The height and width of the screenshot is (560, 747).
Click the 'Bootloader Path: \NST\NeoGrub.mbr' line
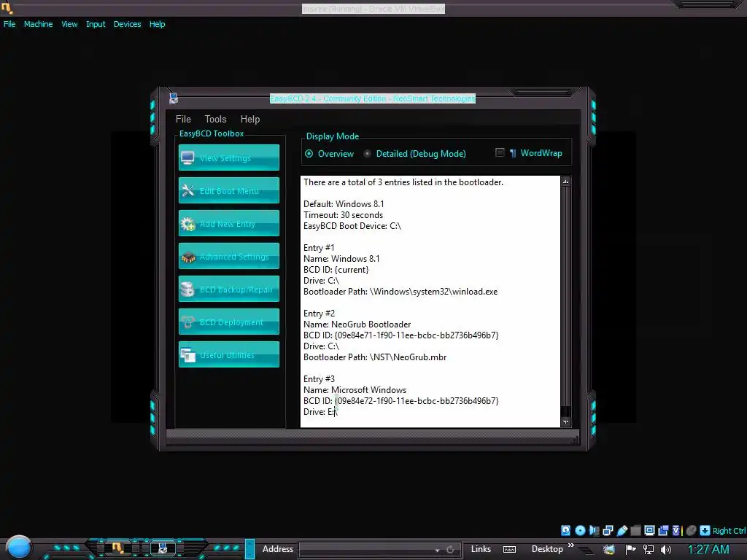coord(375,357)
